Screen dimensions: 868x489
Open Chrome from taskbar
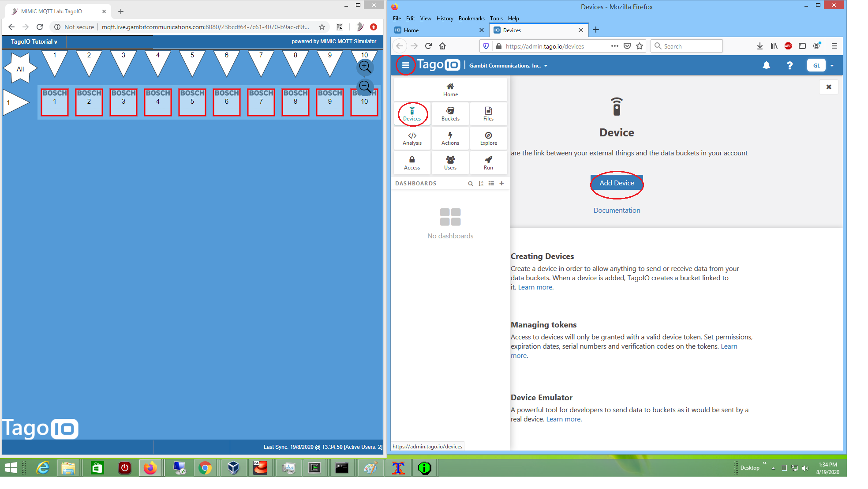[x=205, y=468]
